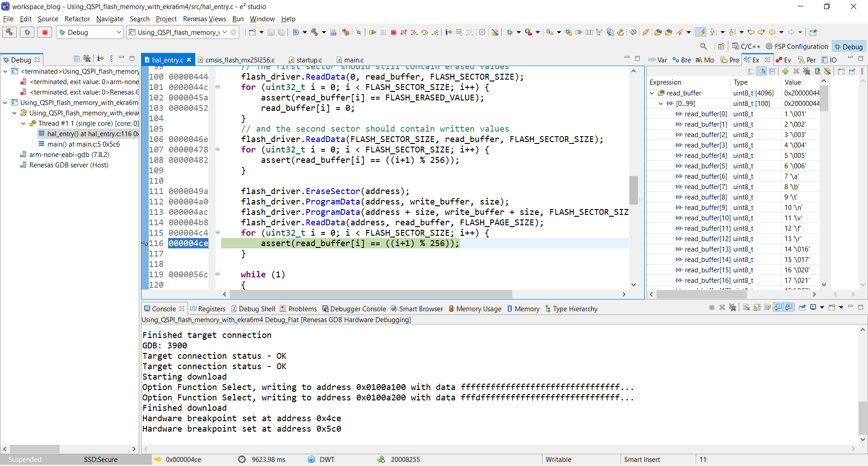Switch to FSP Configuration perspective
This screenshot has height=466, width=868.
tap(797, 46)
